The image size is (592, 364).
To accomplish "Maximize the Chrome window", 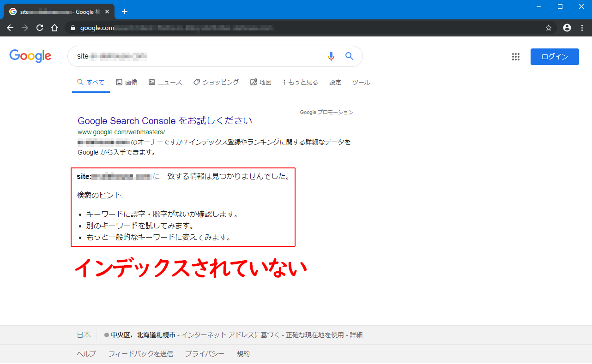I will click(560, 6).
